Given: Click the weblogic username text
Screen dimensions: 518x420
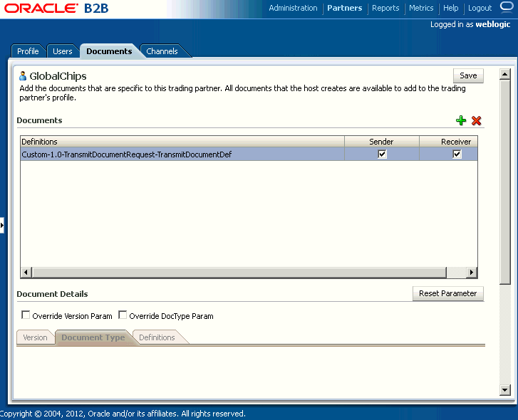Looking at the screenshot, I should point(493,24).
